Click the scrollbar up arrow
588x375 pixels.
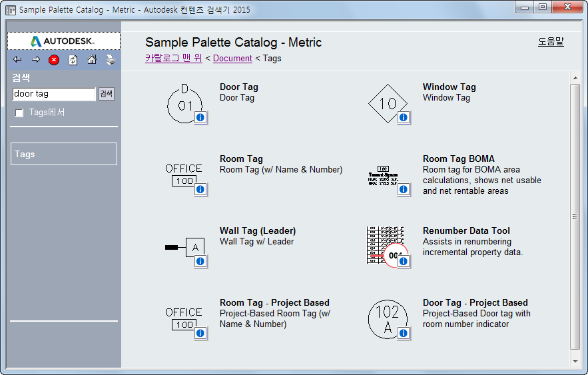coord(575,78)
